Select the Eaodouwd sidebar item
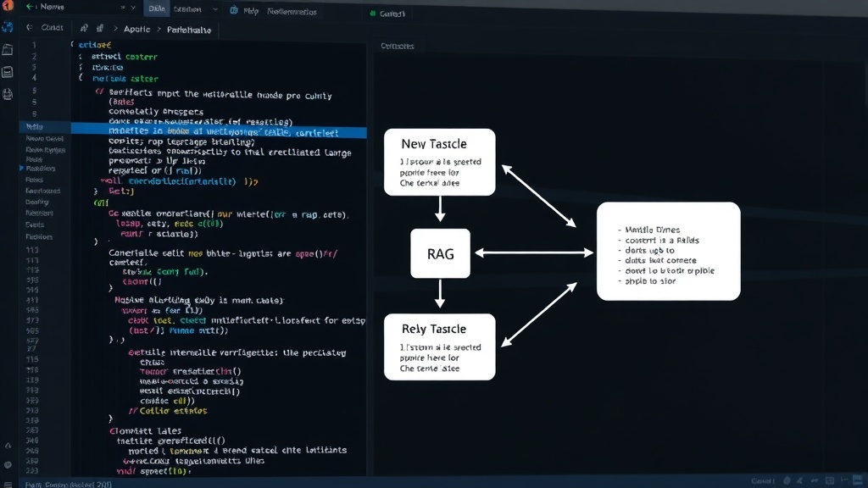The height and width of the screenshot is (488, 868). tap(42, 191)
